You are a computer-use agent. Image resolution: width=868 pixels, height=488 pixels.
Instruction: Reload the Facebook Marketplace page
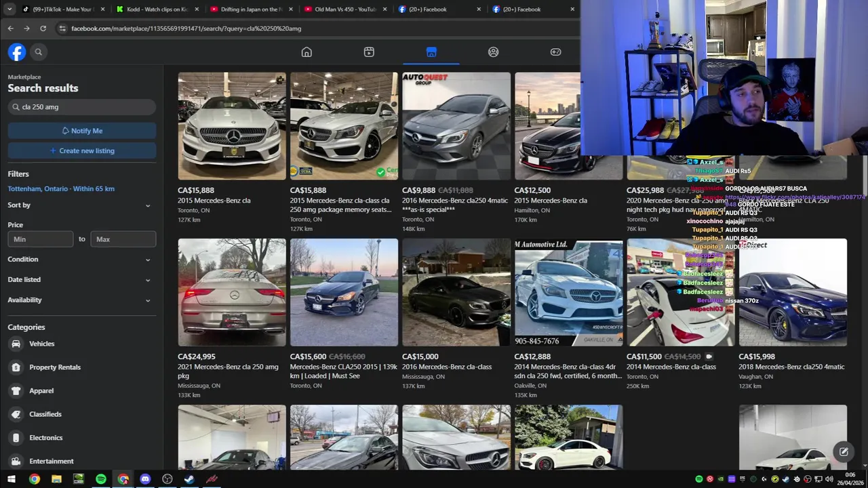(43, 28)
